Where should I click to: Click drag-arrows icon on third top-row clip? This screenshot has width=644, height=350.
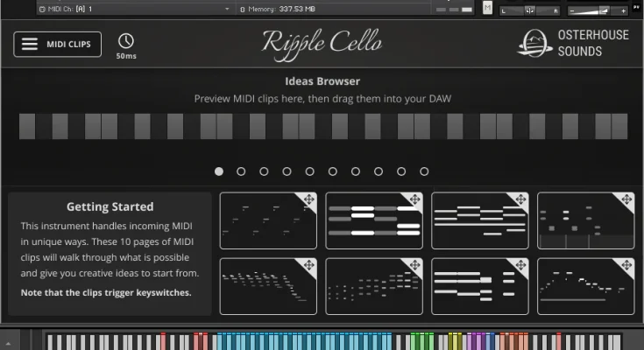pyautogui.click(x=520, y=200)
